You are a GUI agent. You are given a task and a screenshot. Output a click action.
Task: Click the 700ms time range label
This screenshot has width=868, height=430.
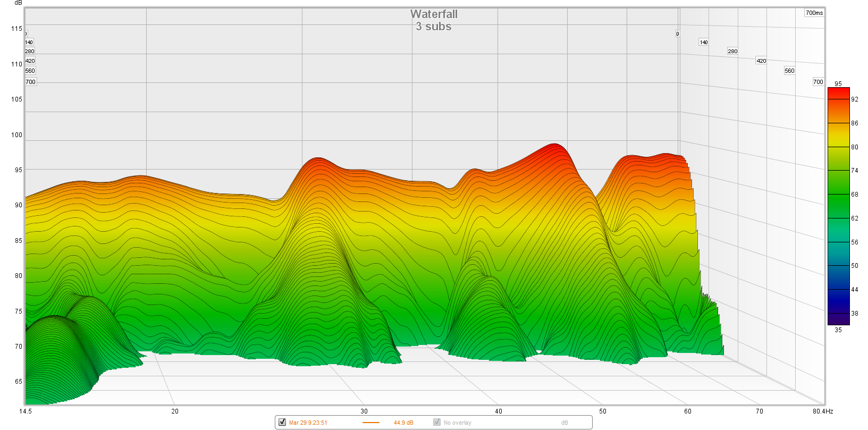[x=814, y=13]
